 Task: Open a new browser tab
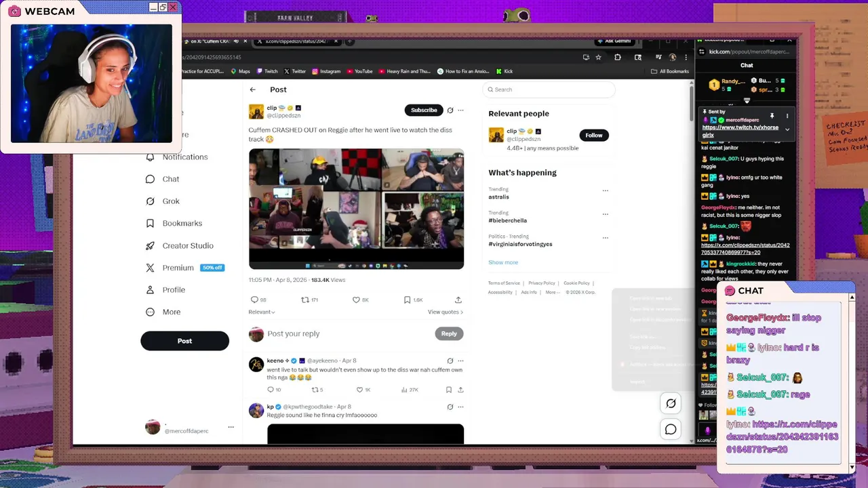click(x=350, y=41)
